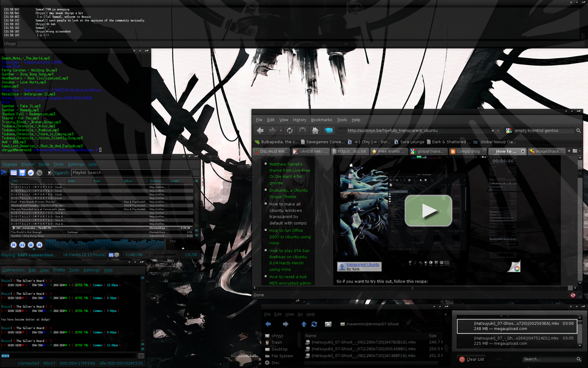The height and width of the screenshot is (368, 588).
Task: Click the grey phone icon in the player toolbar
Action: tap(40, 173)
